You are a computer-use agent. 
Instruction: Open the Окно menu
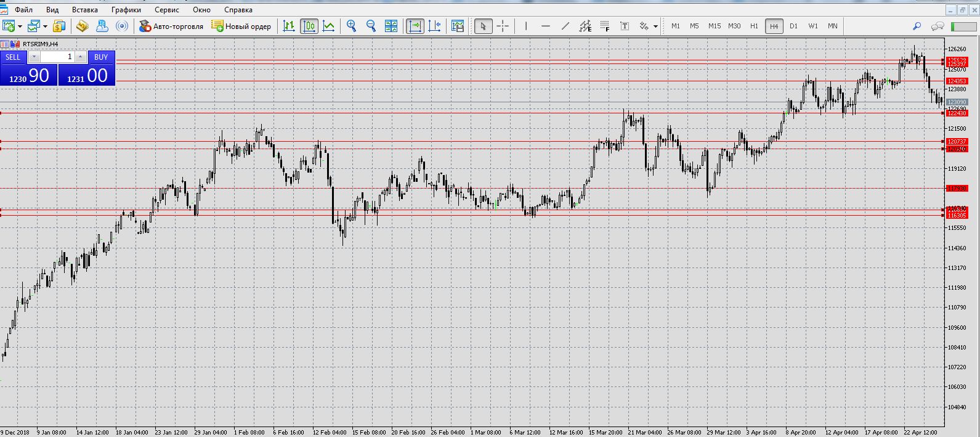pos(201,10)
